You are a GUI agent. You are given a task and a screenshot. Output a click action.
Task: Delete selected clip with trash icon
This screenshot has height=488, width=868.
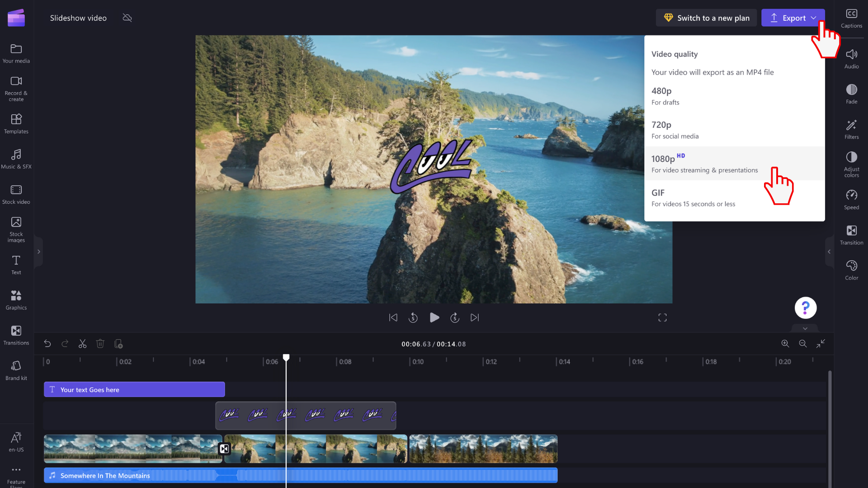click(x=100, y=344)
